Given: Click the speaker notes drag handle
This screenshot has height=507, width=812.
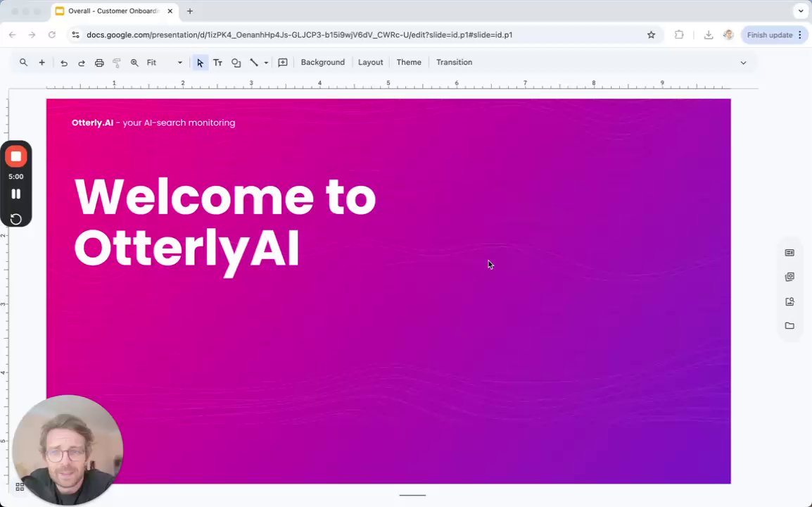Looking at the screenshot, I should pos(412,495).
